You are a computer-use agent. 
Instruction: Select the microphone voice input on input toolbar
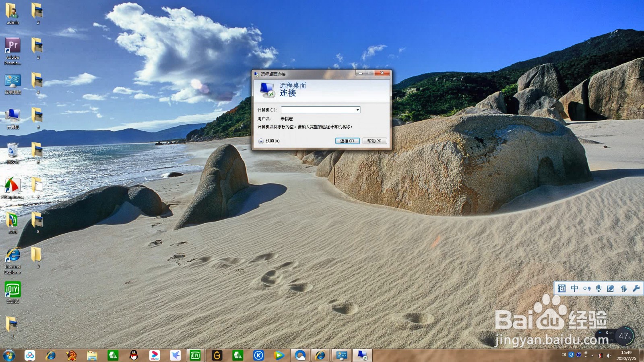pos(599,288)
